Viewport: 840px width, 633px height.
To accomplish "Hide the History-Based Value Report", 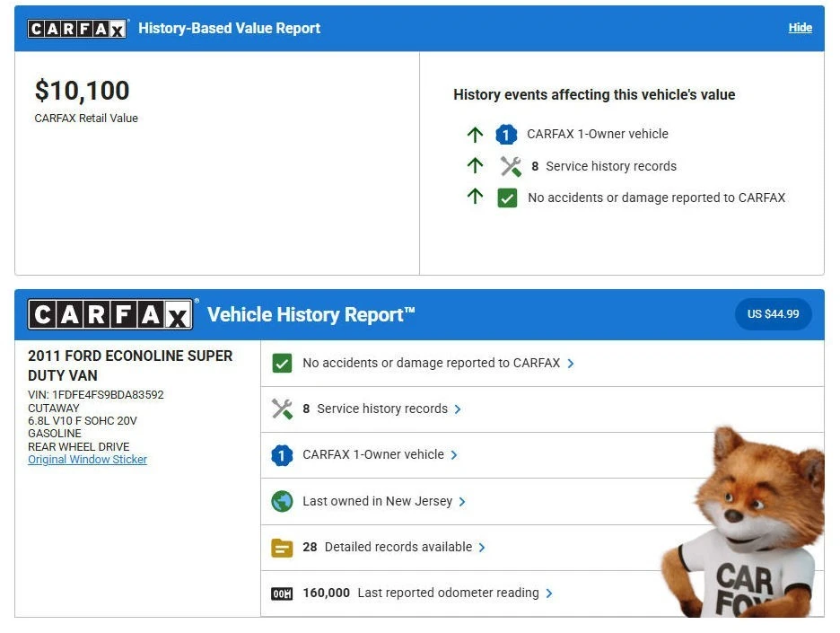I will click(x=800, y=28).
